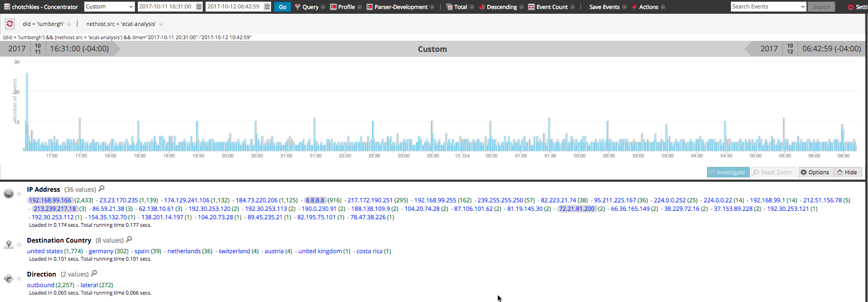Image resolution: width=868 pixels, height=302 pixels.
Task: Click the Search button
Action: [821, 7]
